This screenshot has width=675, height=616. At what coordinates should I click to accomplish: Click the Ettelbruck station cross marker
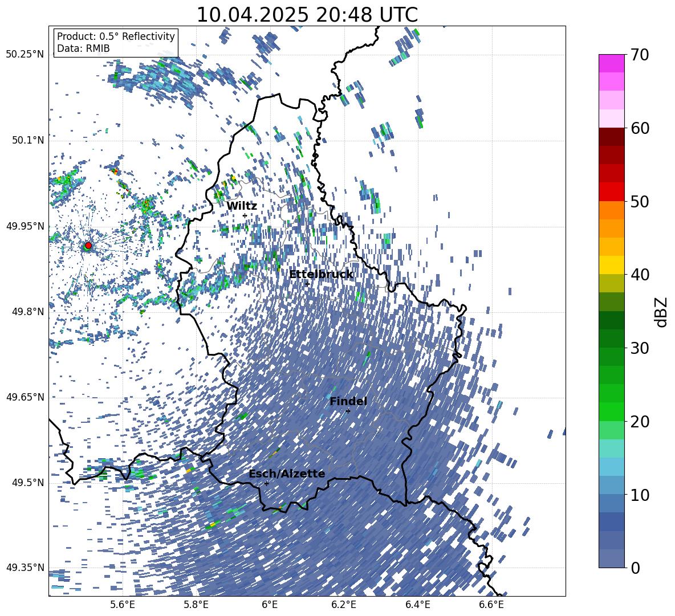(307, 283)
